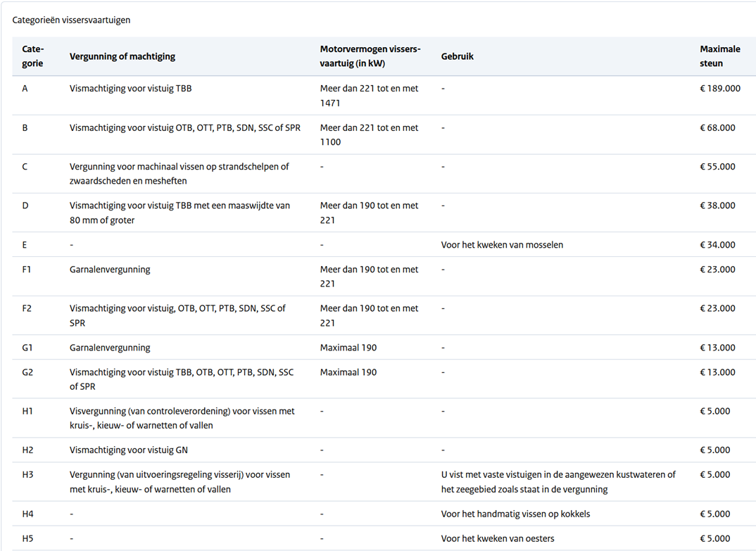The width and height of the screenshot is (756, 551).
Task: Select the strandschelpen vergunning text in row C
Action: click(179, 174)
